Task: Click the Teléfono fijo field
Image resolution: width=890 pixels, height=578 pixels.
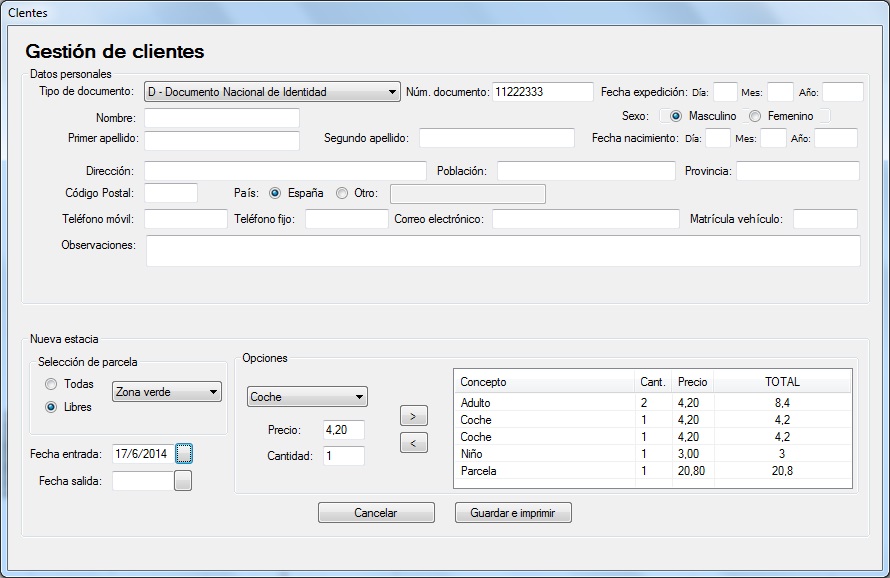Action: coord(347,219)
